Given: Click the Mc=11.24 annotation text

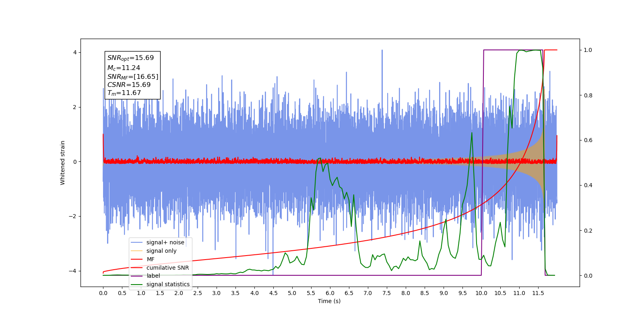Looking at the screenshot, I should click(x=124, y=68).
